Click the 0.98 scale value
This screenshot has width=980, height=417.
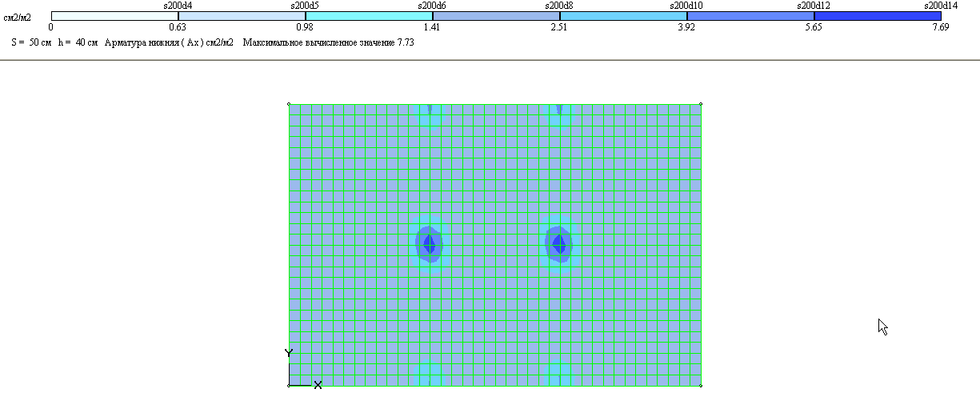pyautogui.click(x=305, y=27)
